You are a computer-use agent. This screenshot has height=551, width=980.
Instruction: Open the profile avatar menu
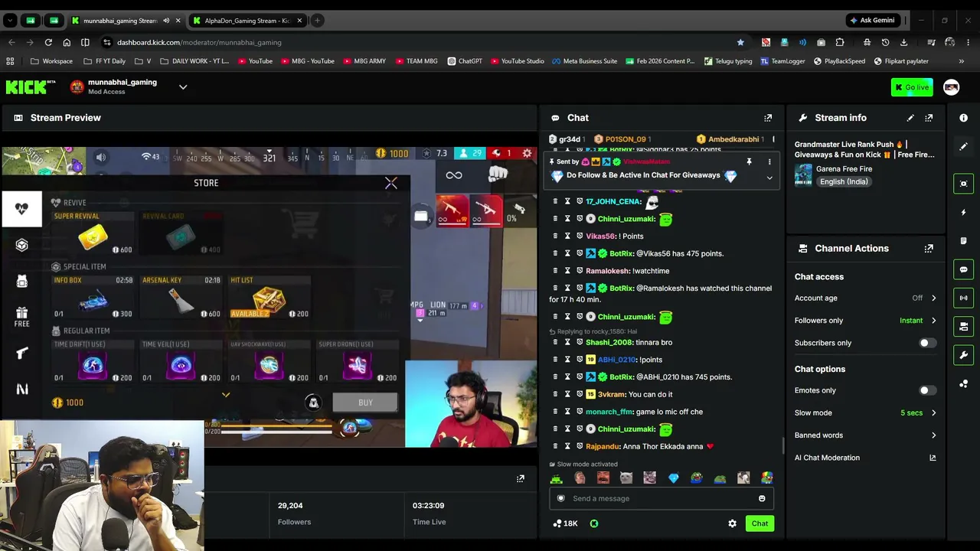click(x=951, y=87)
